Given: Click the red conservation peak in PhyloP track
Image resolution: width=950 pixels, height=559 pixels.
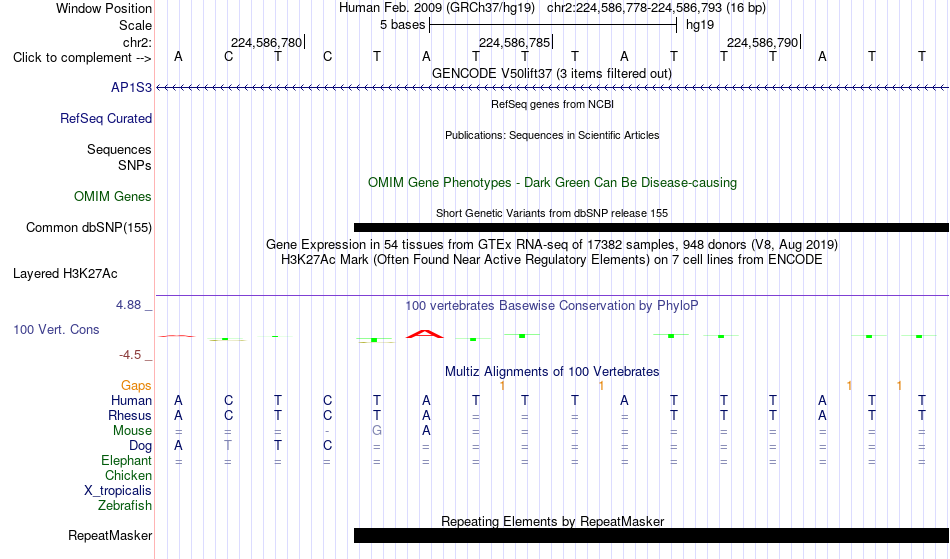Looking at the screenshot, I should tap(425, 334).
